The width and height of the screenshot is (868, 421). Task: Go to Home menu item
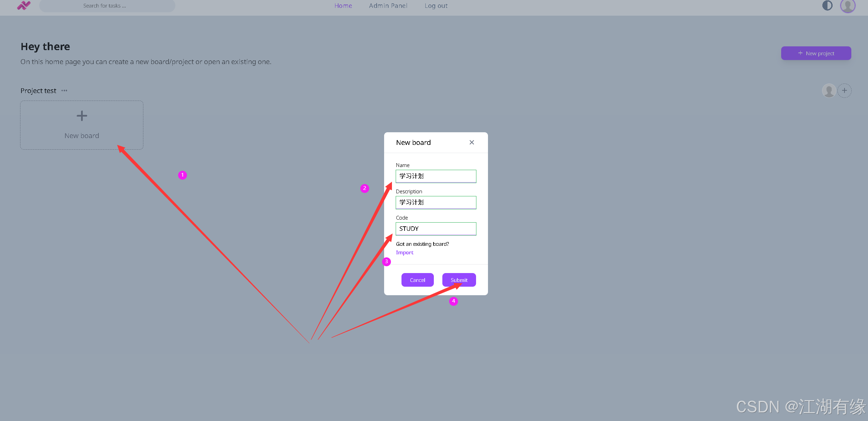pos(343,6)
